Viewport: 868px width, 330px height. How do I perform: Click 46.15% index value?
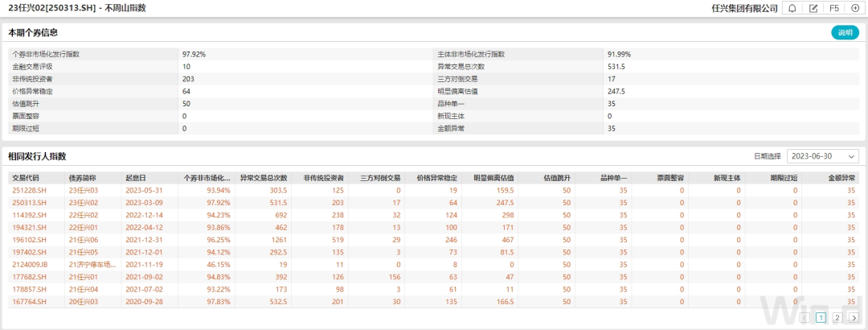tap(219, 265)
